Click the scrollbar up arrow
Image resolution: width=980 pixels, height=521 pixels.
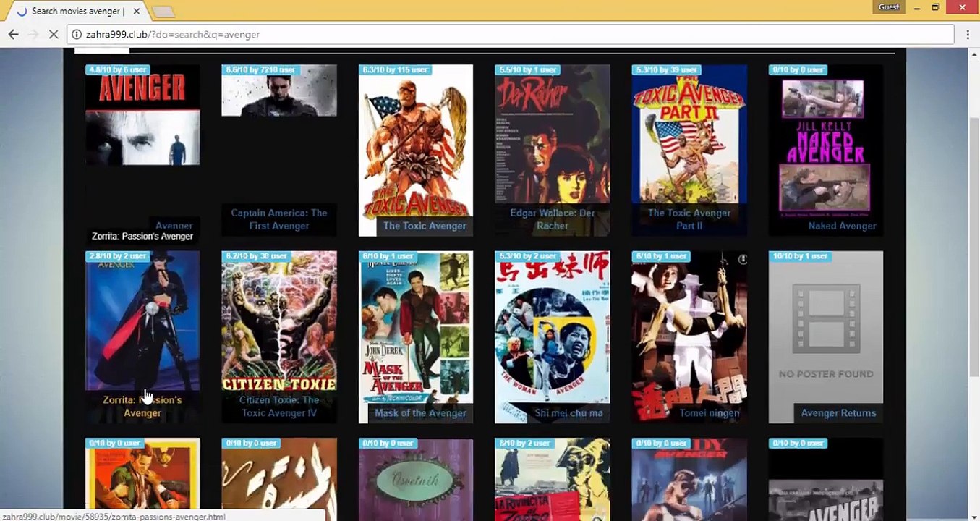tap(973, 55)
